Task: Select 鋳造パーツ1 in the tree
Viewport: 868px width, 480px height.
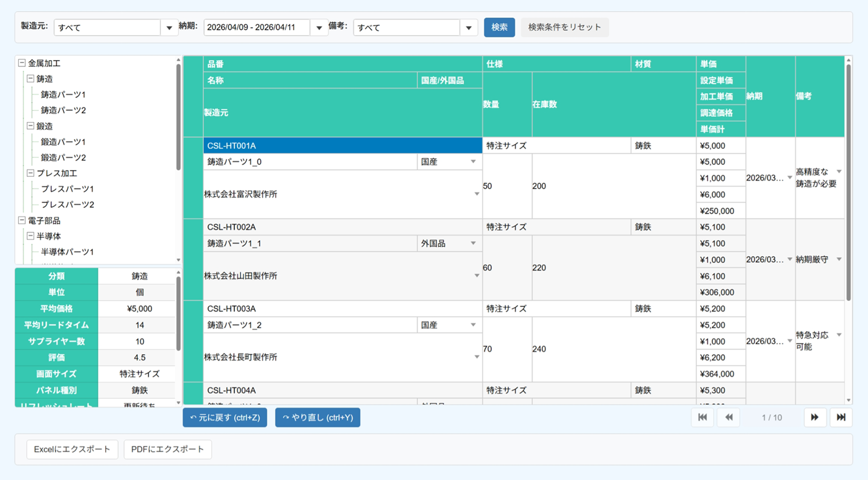Action: coord(63,95)
